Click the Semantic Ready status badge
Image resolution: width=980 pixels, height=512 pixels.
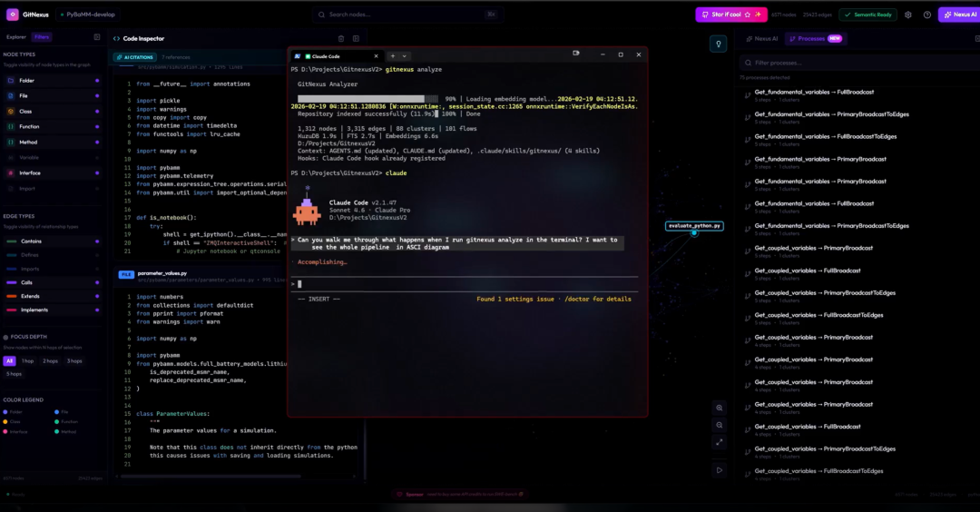[868, 15]
